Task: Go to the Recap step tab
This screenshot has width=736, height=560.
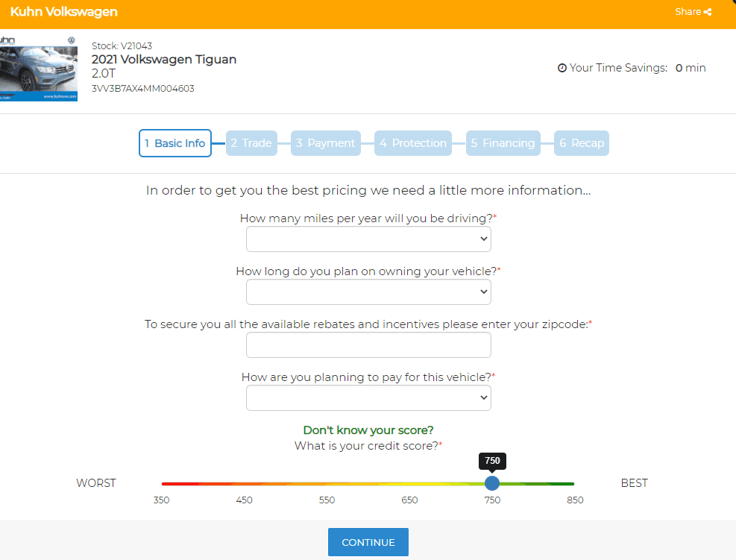Action: [x=582, y=143]
